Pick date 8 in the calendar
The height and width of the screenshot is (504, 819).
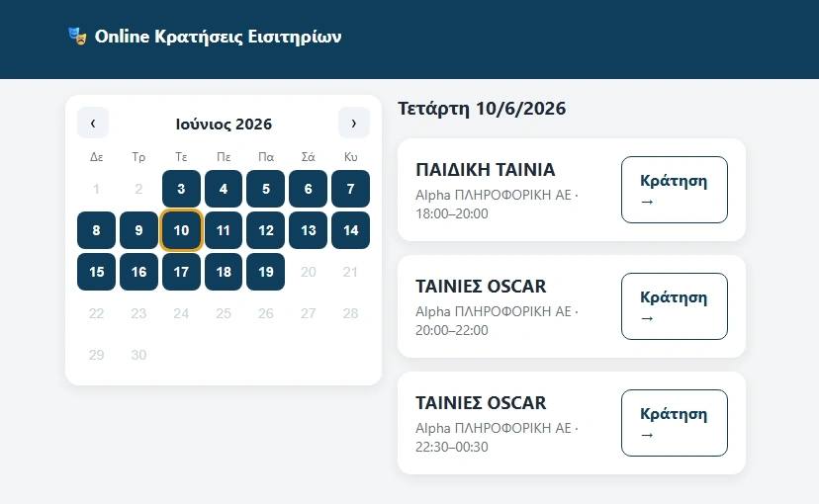(97, 230)
